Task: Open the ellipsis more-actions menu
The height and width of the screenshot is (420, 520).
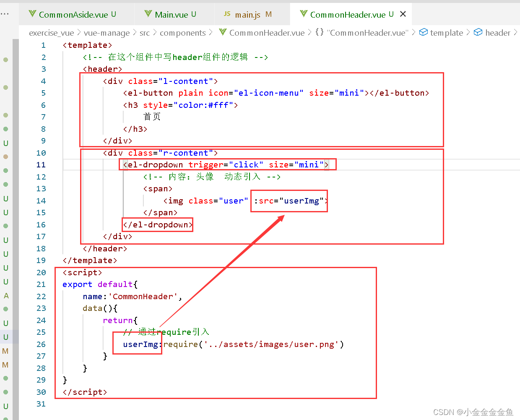Action: [x=5, y=14]
